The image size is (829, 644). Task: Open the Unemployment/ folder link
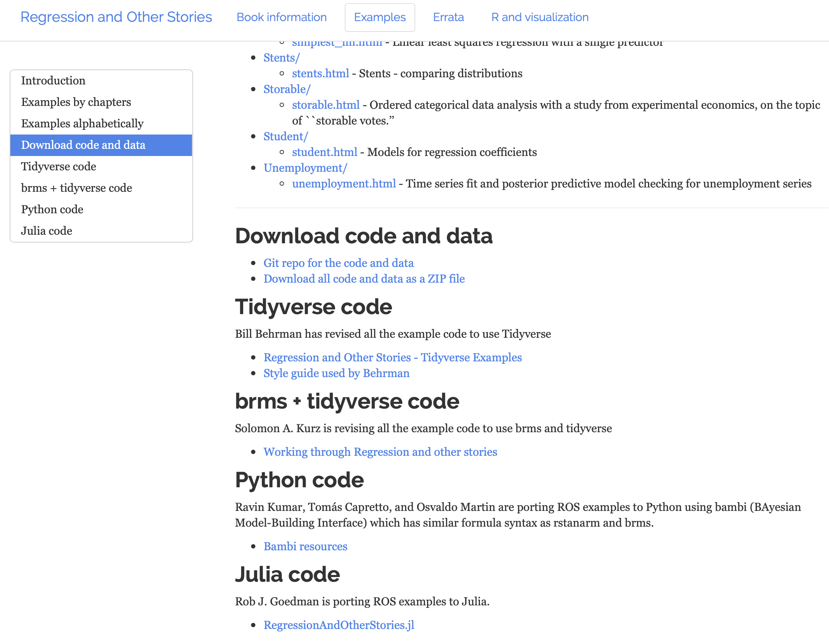pyautogui.click(x=305, y=168)
